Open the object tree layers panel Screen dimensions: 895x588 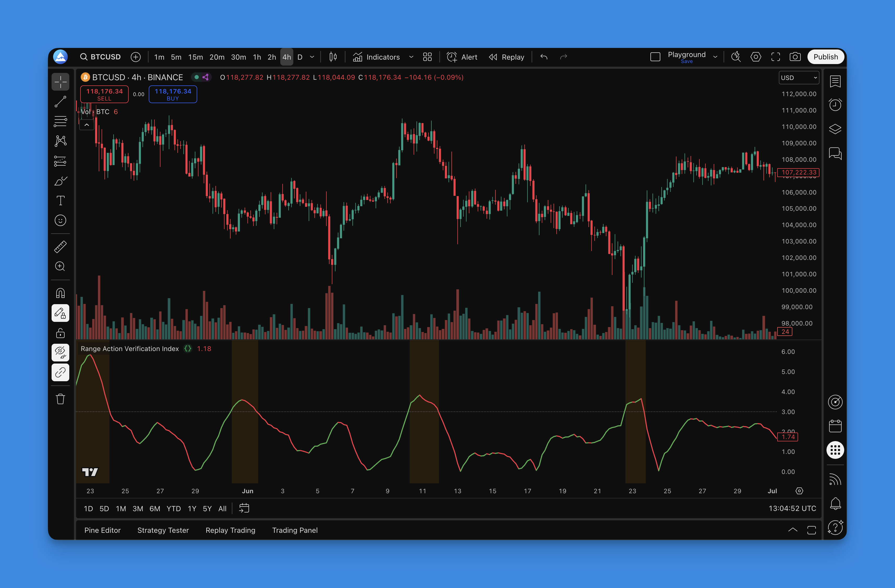point(835,129)
